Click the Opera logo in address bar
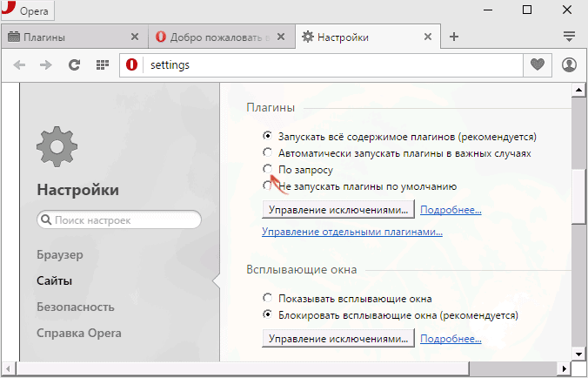This screenshot has height=378, width=588. pos(131,65)
